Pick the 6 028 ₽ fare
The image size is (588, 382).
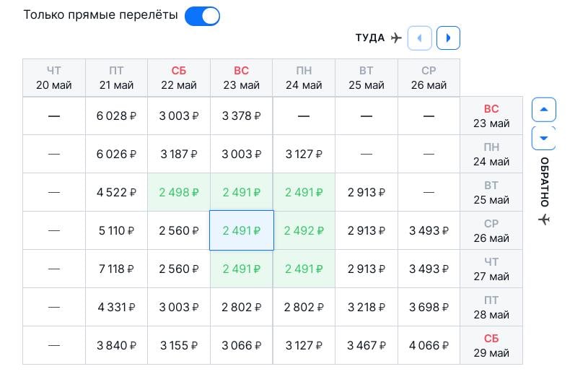[x=116, y=116]
